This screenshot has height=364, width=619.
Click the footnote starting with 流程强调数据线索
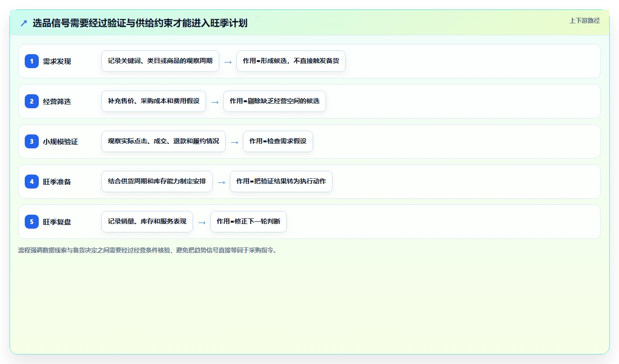[148, 250]
